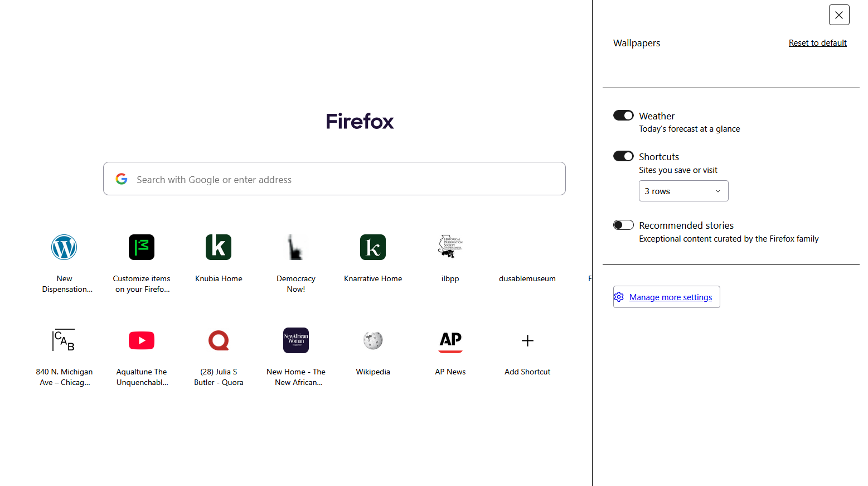The height and width of the screenshot is (486, 868).
Task: Open the Democracy Now! shortcut
Action: 295,247
